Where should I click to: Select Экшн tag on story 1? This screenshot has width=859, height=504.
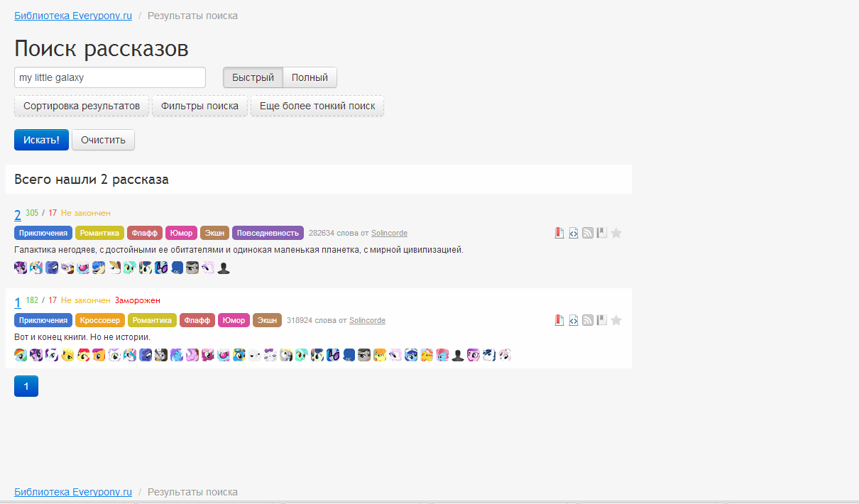click(267, 320)
